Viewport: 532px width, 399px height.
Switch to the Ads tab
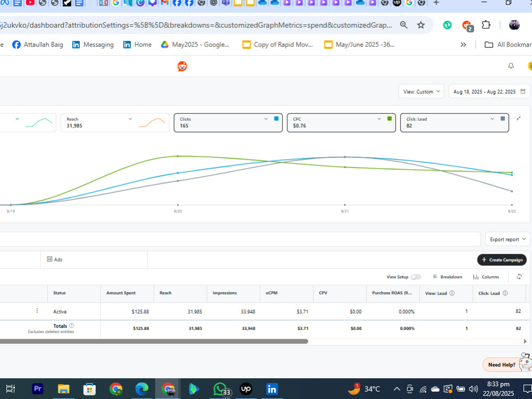point(55,259)
